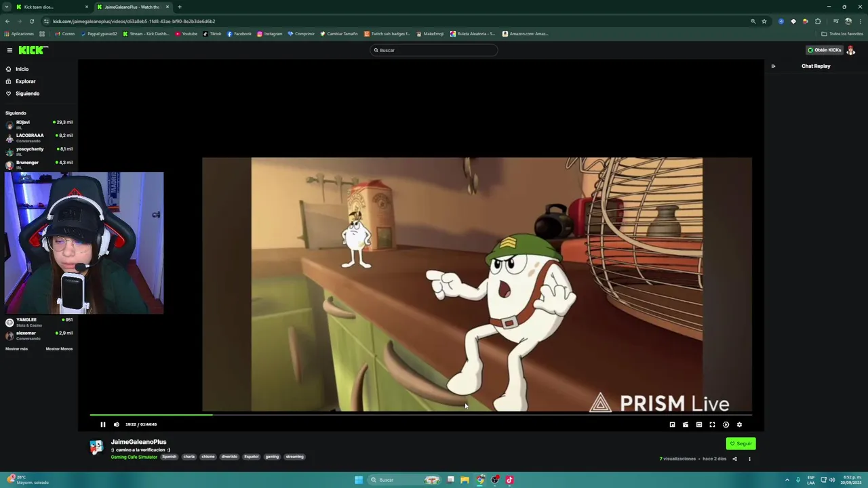Open playback speed control icon

pos(726,425)
